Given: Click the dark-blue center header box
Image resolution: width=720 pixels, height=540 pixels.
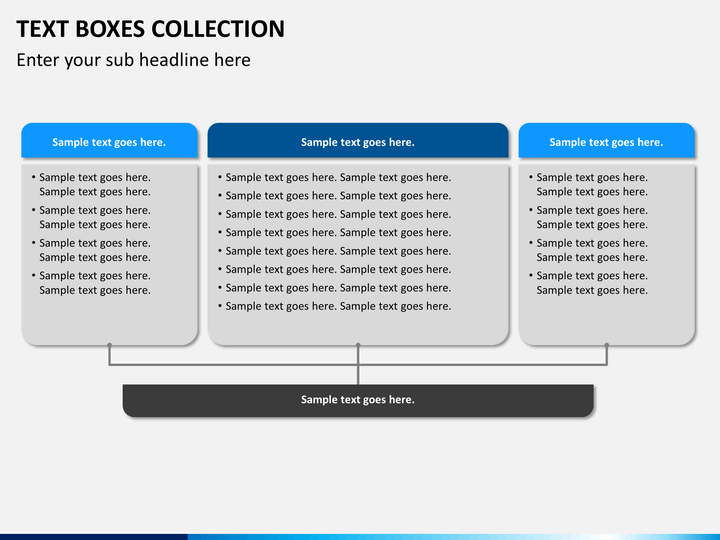Looking at the screenshot, I should 358,141.
